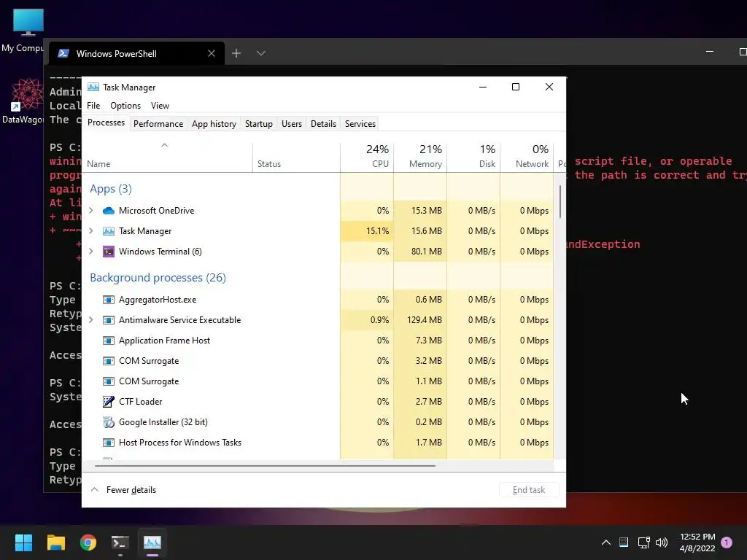
Task: Click the Microsoft OneDrive cloud icon
Action: 109,211
